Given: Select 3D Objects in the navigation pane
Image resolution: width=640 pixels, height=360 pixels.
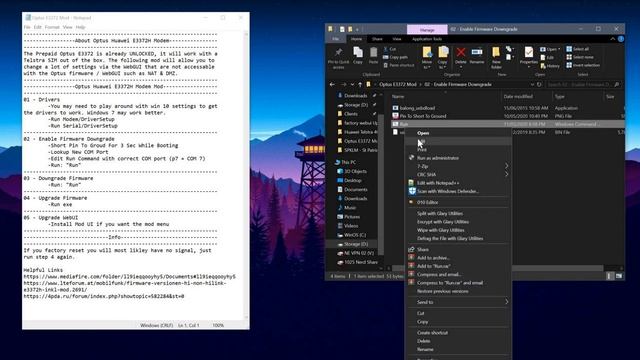Looking at the screenshot, I should pos(355,171).
